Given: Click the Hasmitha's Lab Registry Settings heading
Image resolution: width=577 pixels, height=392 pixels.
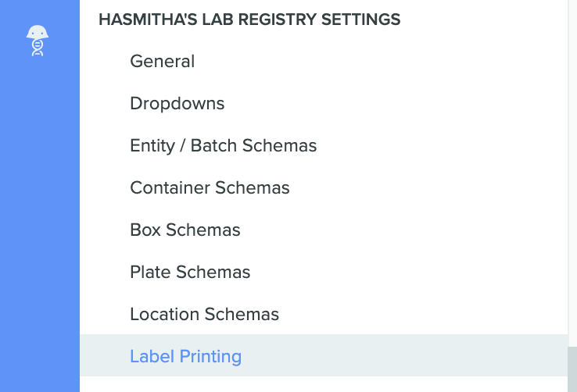Looking at the screenshot, I should (x=249, y=20).
